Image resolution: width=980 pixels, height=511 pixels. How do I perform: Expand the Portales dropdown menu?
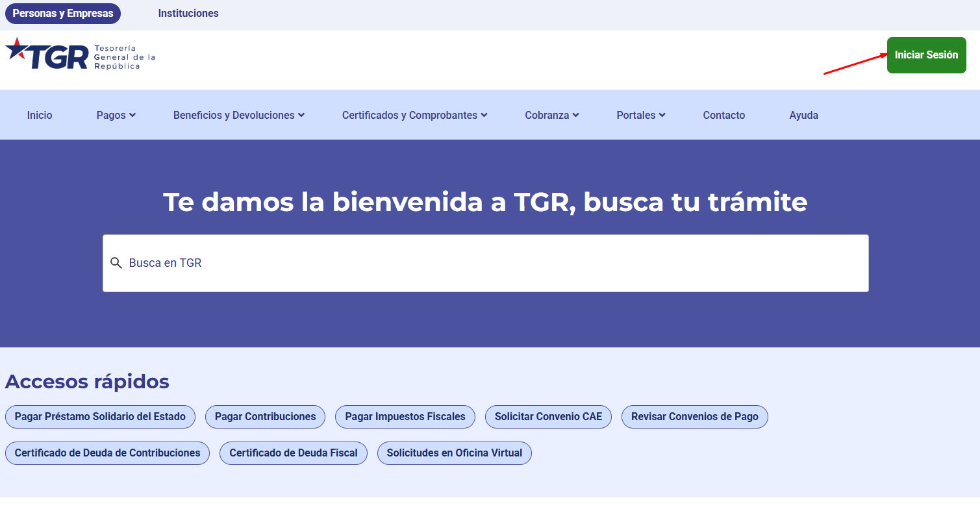[x=641, y=115]
